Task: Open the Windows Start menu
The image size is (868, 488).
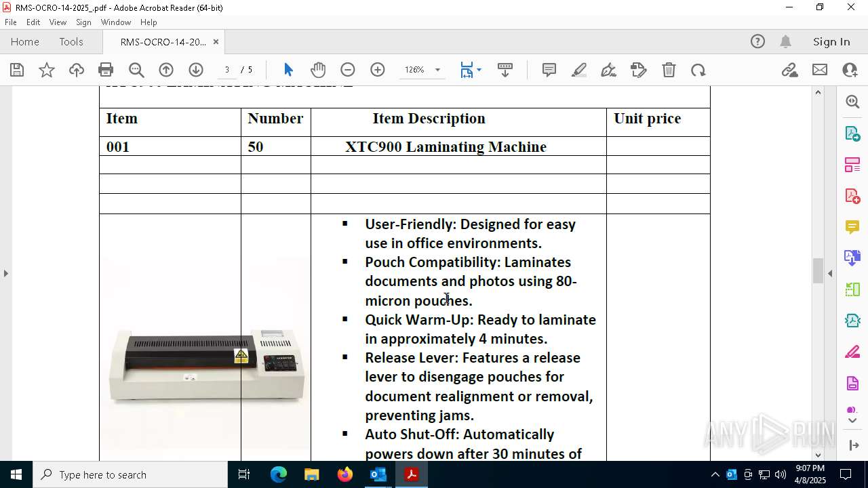Action: [16, 474]
